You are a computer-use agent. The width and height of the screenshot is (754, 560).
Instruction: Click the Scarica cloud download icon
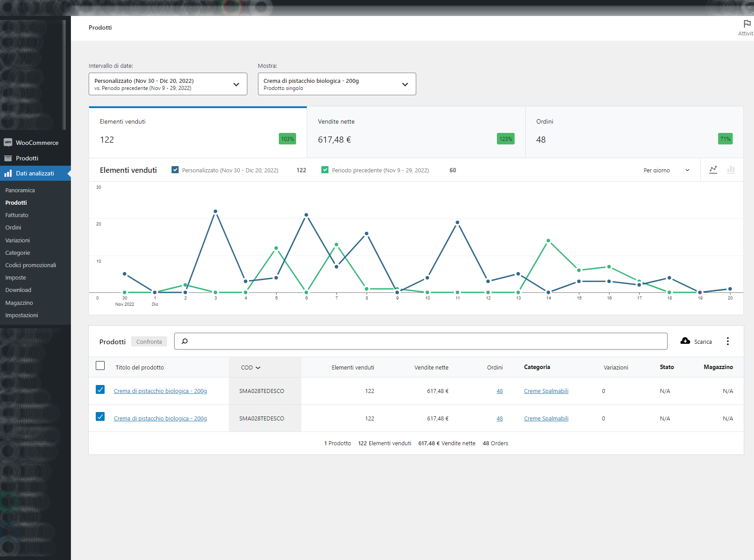685,341
